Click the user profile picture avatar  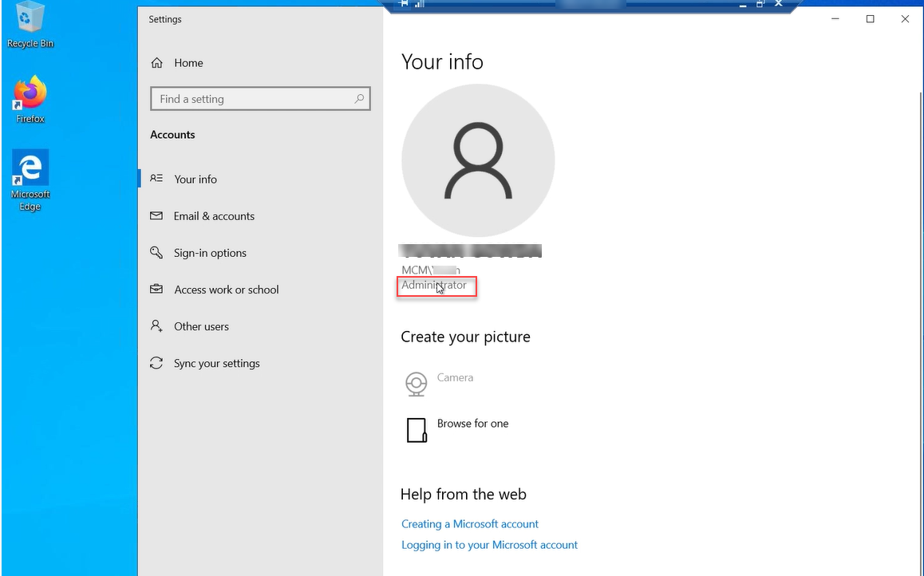pyautogui.click(x=478, y=160)
